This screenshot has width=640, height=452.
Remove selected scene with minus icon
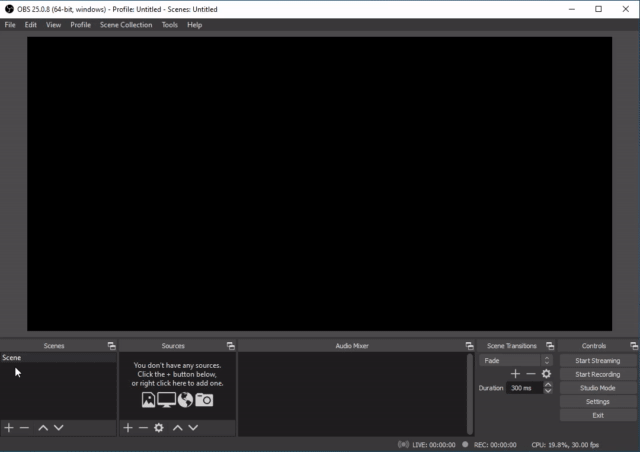pos(24,428)
